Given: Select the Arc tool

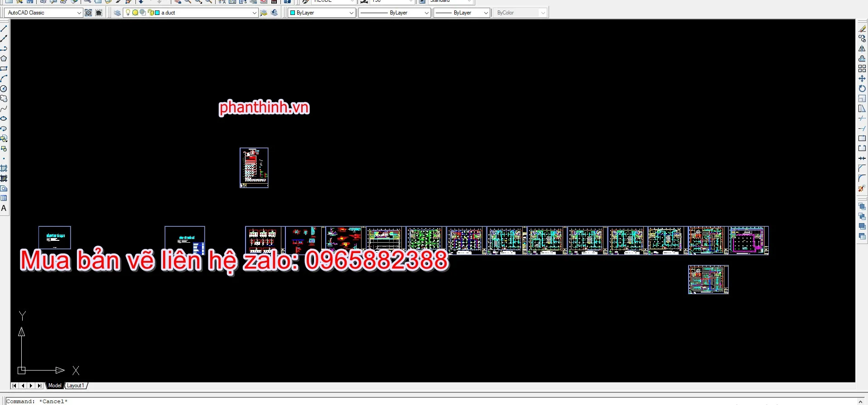Looking at the screenshot, I should [x=4, y=78].
